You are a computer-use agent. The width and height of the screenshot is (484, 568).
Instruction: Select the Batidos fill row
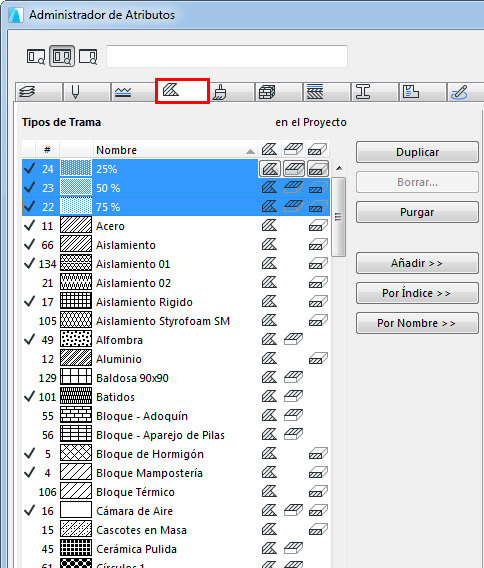[x=176, y=397]
